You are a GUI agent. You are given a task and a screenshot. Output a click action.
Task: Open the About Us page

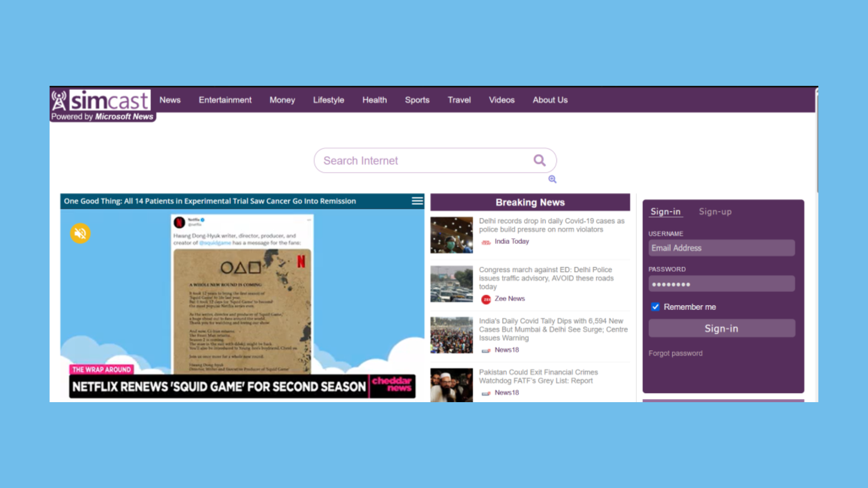pos(550,100)
